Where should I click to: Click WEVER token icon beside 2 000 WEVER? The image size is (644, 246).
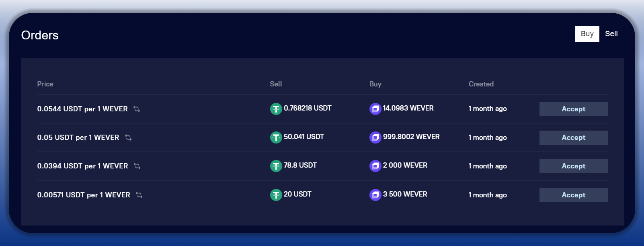coord(375,166)
